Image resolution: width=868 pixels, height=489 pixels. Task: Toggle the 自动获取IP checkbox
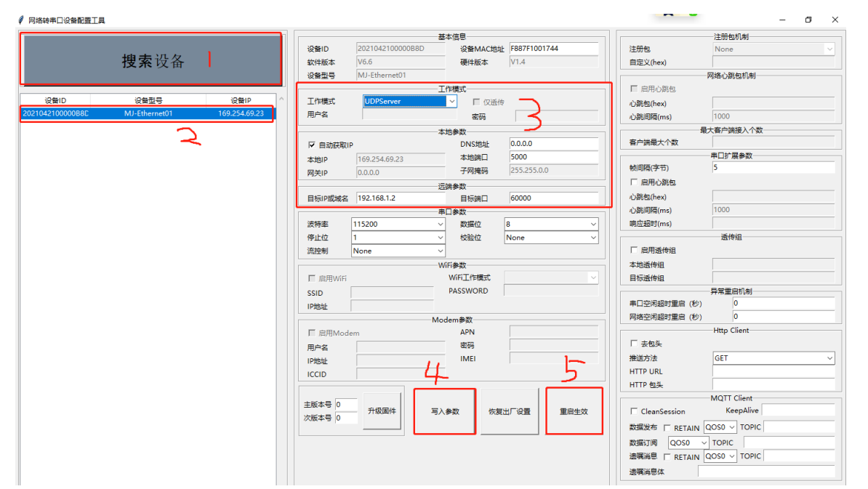point(312,145)
